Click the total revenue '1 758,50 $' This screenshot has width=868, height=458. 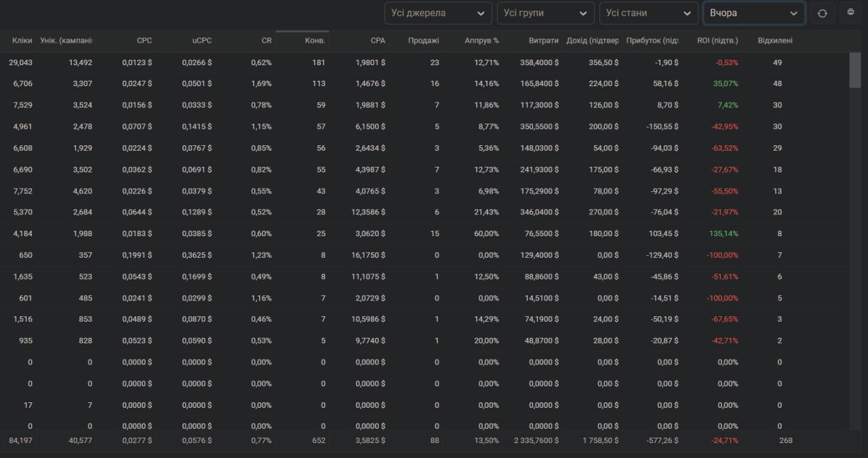600,440
